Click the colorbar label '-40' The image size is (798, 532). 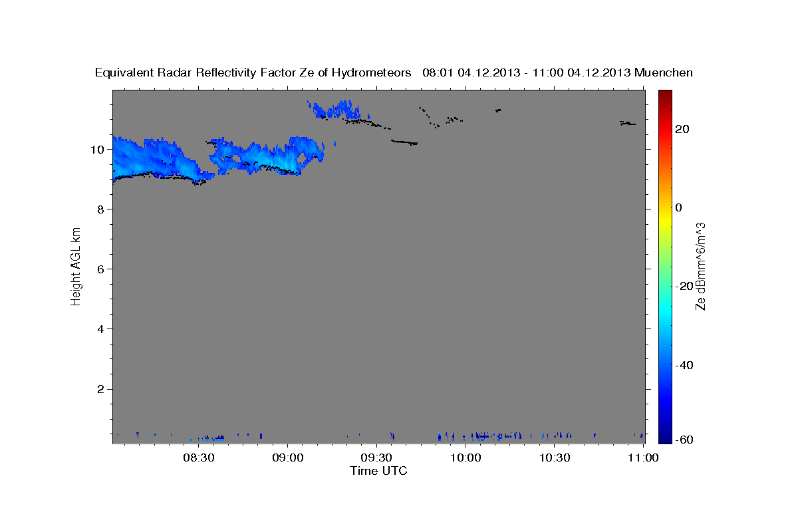pyautogui.click(x=684, y=364)
